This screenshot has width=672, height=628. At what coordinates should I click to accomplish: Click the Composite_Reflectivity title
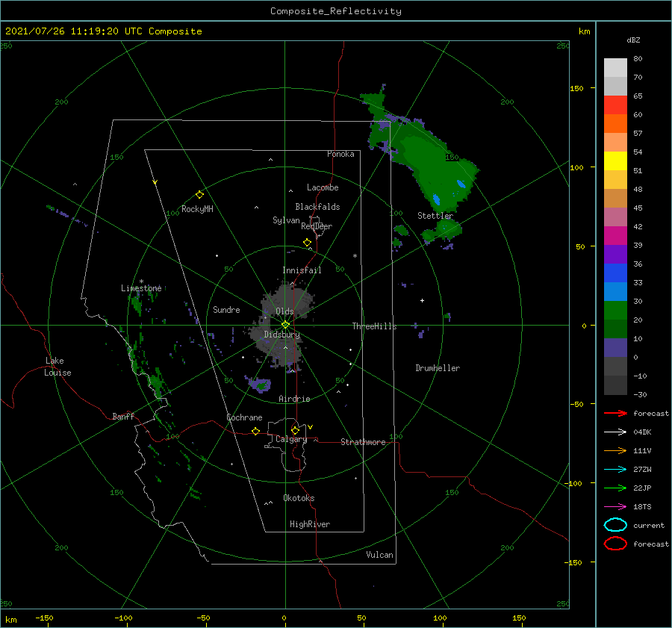(336, 11)
